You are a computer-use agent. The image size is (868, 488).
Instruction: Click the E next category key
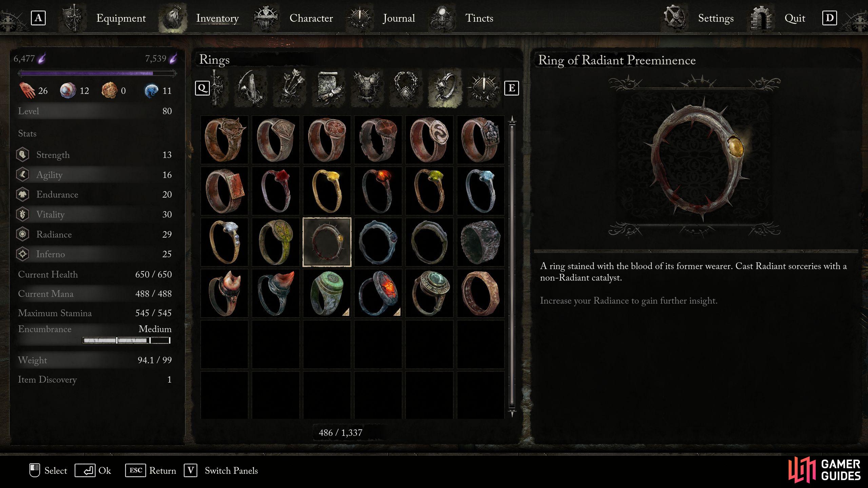511,88
